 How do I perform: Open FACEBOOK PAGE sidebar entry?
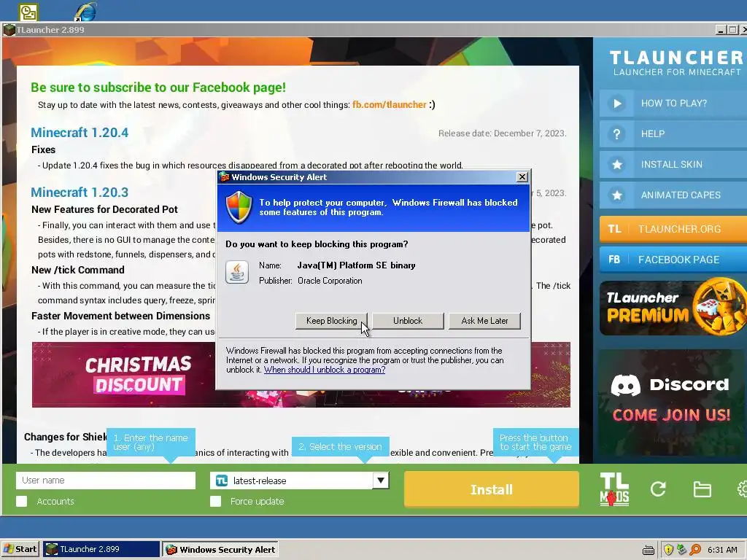673,260
